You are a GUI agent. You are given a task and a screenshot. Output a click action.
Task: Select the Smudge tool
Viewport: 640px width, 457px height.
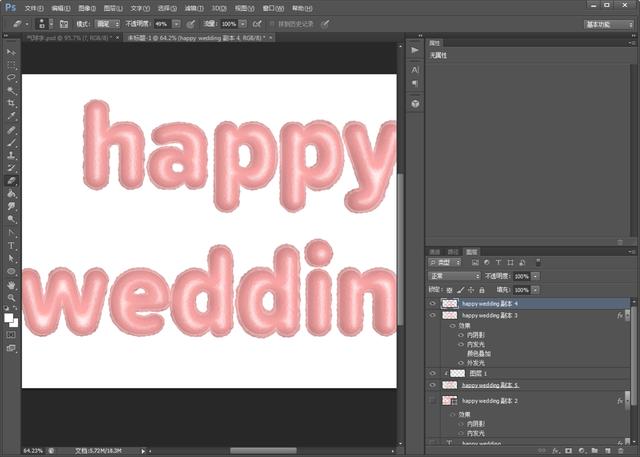pyautogui.click(x=11, y=206)
